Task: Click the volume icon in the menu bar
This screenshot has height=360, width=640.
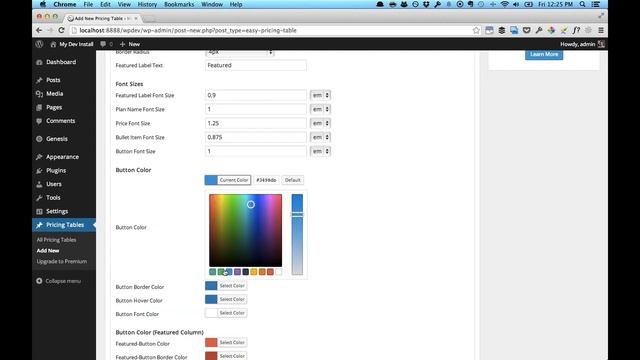Action: click(516, 4)
